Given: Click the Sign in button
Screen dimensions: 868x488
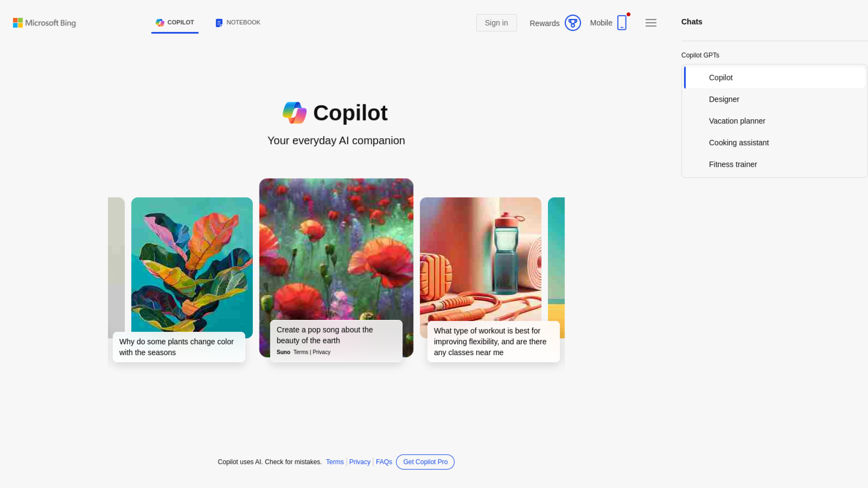Looking at the screenshot, I should (x=496, y=23).
